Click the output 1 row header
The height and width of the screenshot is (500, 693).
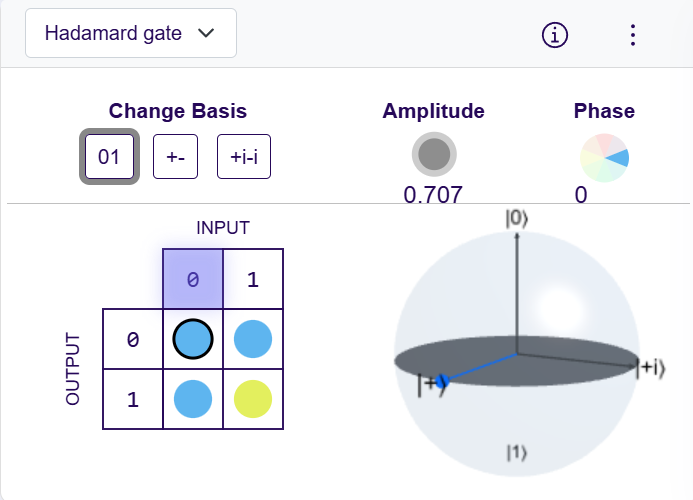[x=133, y=400]
